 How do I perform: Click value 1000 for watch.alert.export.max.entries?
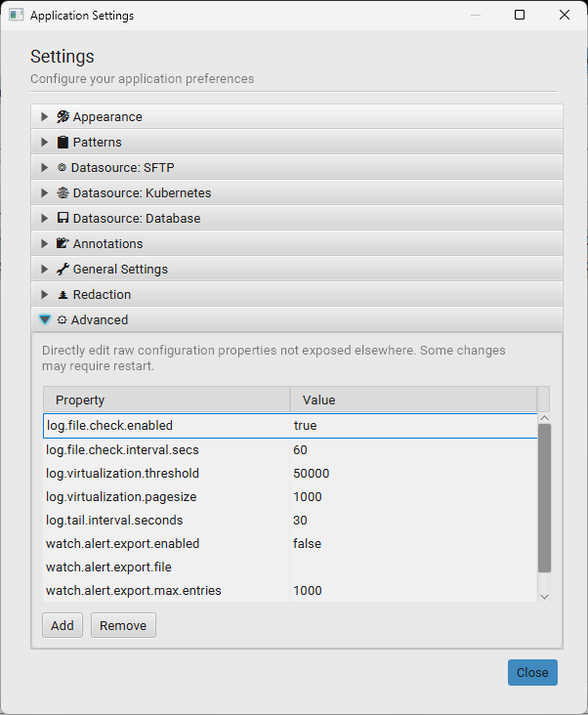413,591
